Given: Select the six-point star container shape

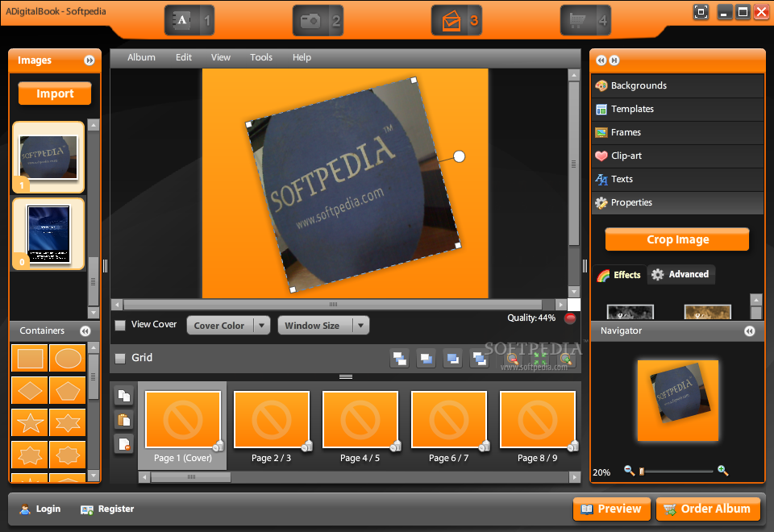Looking at the screenshot, I should [68, 423].
